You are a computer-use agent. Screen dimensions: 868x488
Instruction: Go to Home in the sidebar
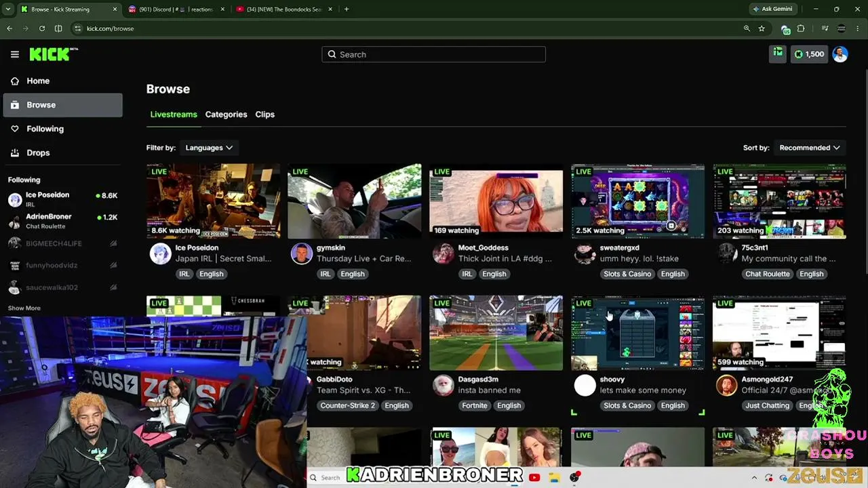[x=62, y=81]
